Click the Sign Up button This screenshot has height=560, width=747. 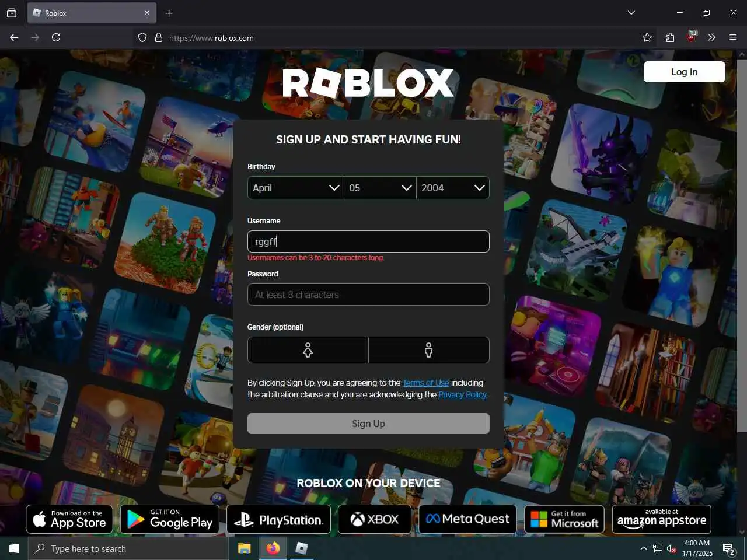click(368, 423)
